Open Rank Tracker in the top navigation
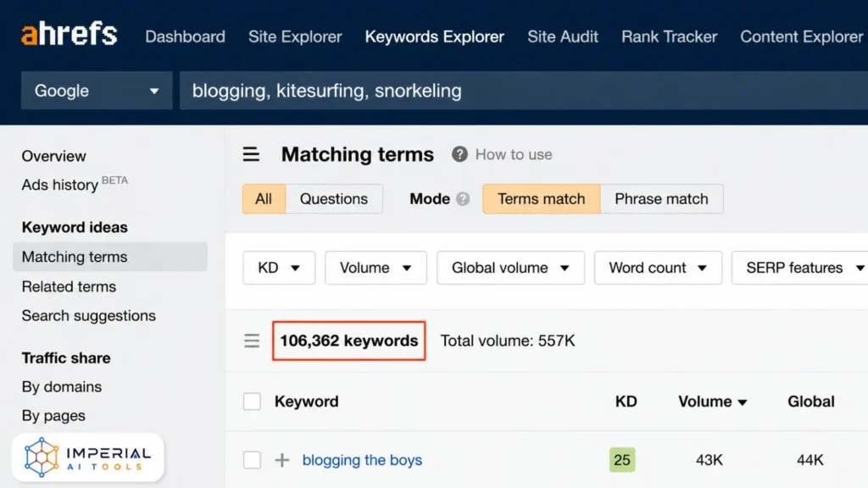This screenshot has width=868, height=488. pyautogui.click(x=670, y=36)
